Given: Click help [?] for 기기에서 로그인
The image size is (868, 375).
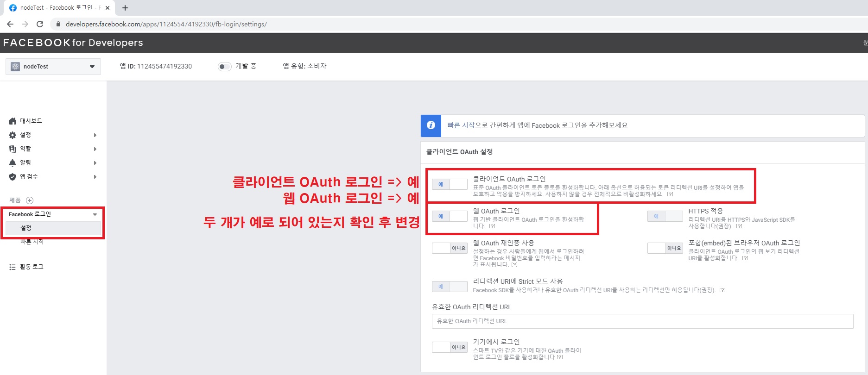Looking at the screenshot, I should pos(560,357).
